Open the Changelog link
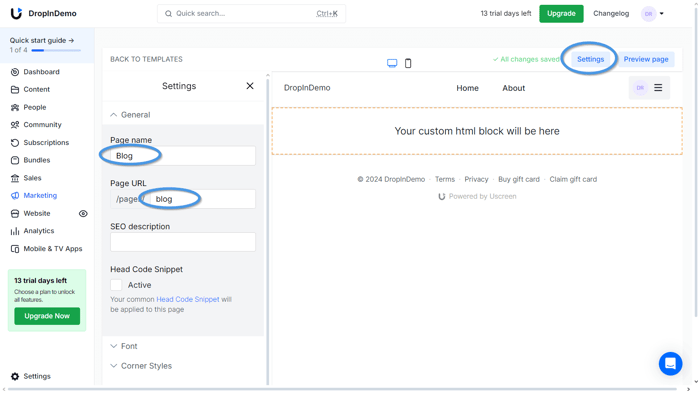This screenshot has width=700, height=393. coord(611,13)
